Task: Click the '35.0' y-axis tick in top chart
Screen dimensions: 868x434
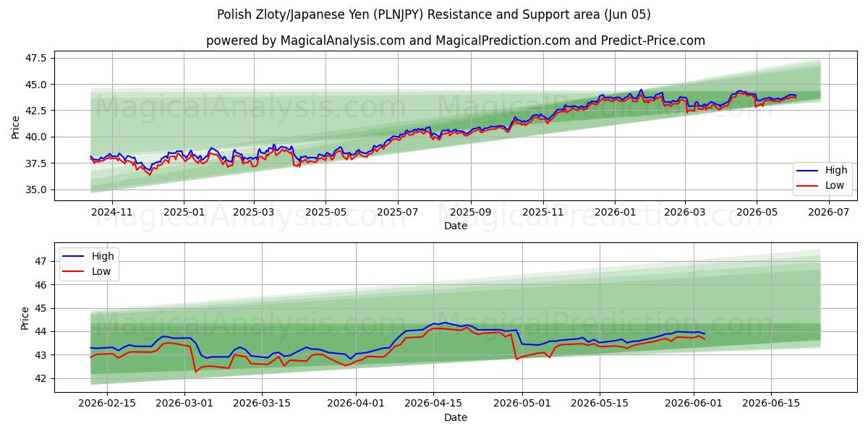Action: point(37,190)
